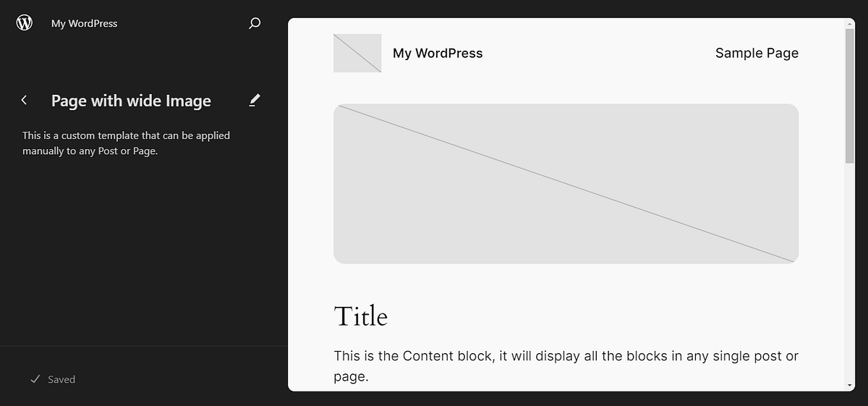Click the Saved checkmark icon
868x406 pixels.
pyautogui.click(x=35, y=379)
